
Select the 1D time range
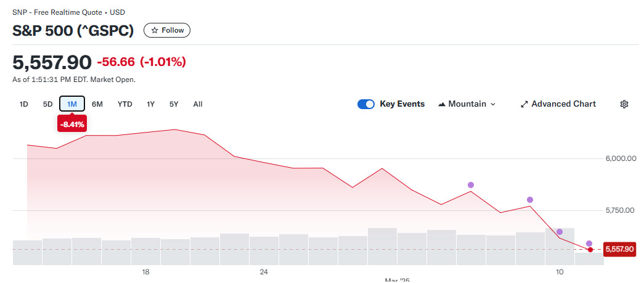[24, 104]
